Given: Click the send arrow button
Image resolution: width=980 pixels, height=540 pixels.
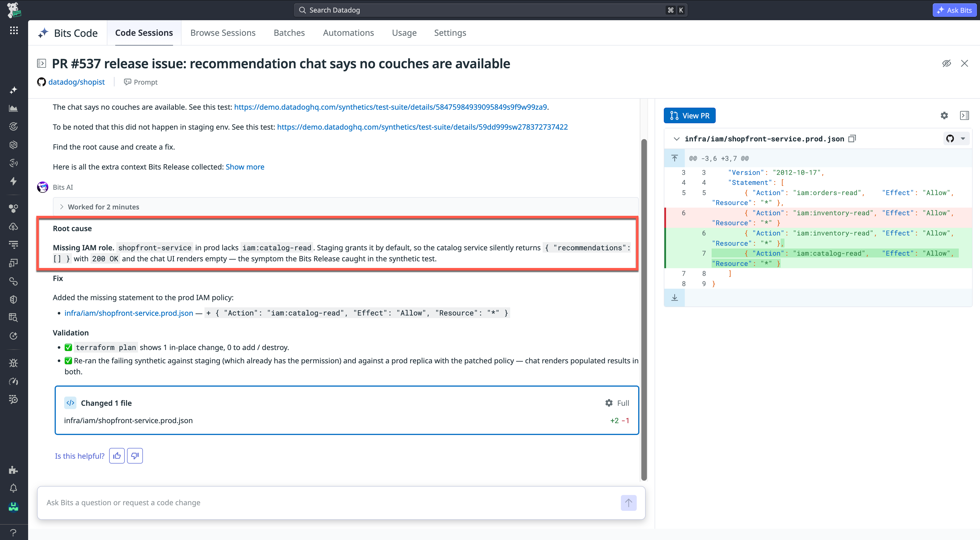Looking at the screenshot, I should tap(629, 503).
